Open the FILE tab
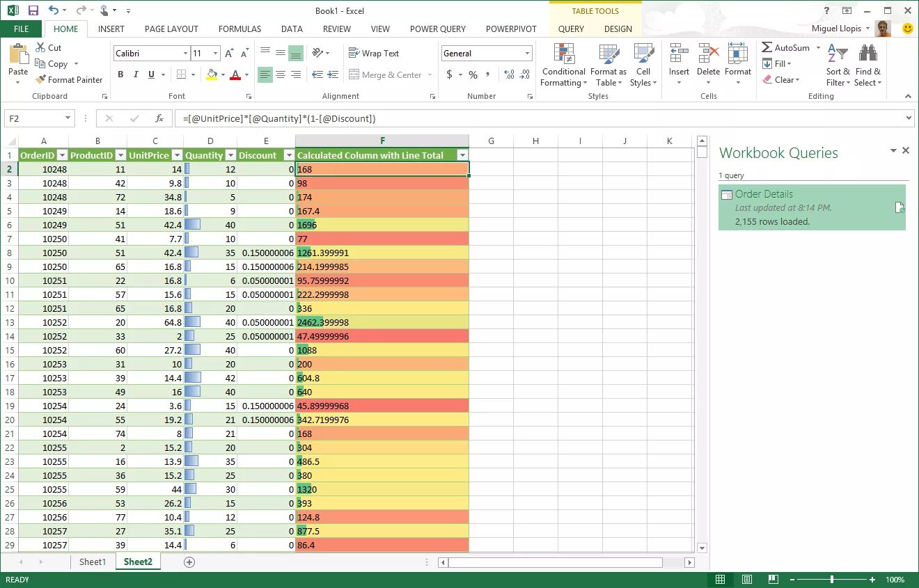This screenshot has width=919, height=588. click(x=21, y=29)
